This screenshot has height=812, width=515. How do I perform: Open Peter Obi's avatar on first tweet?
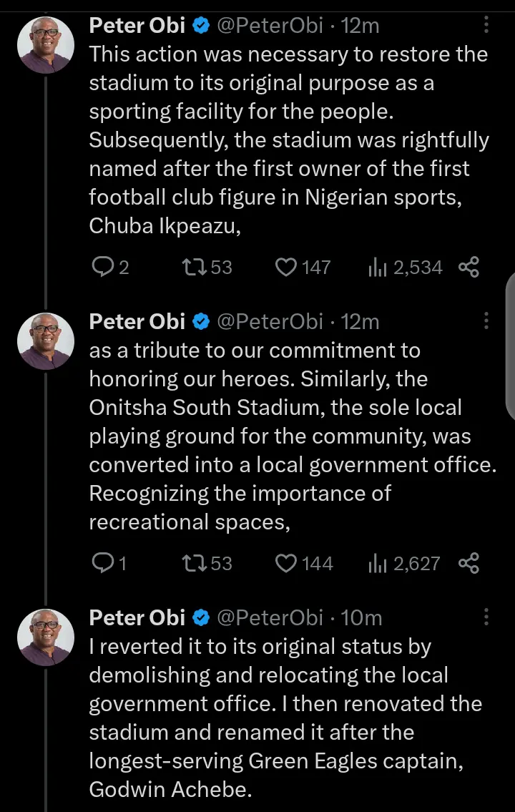coord(46,44)
